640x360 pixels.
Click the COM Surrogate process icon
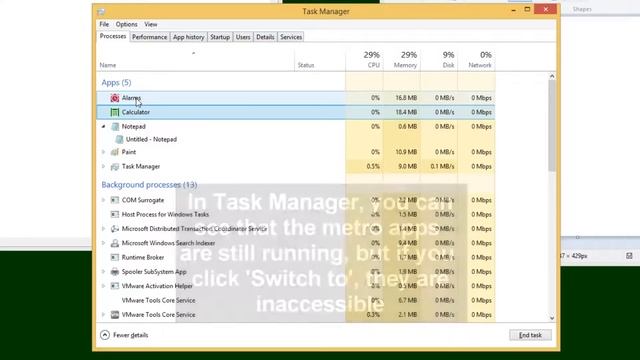(x=115, y=200)
